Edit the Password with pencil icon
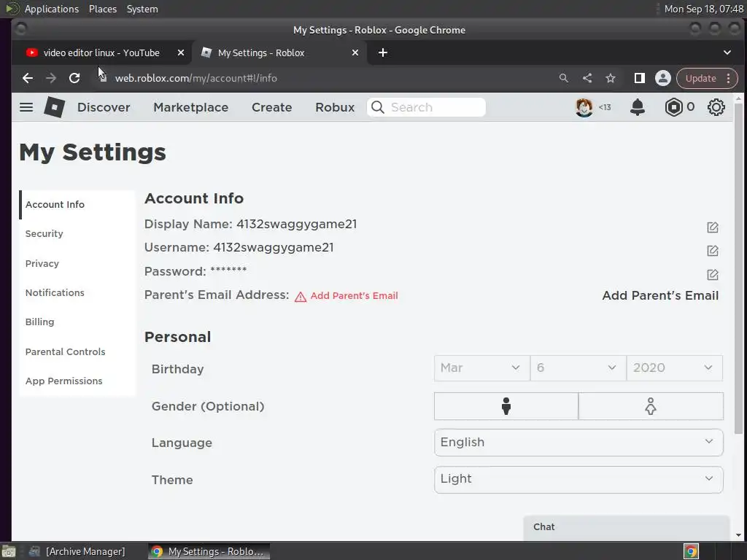 tap(713, 275)
